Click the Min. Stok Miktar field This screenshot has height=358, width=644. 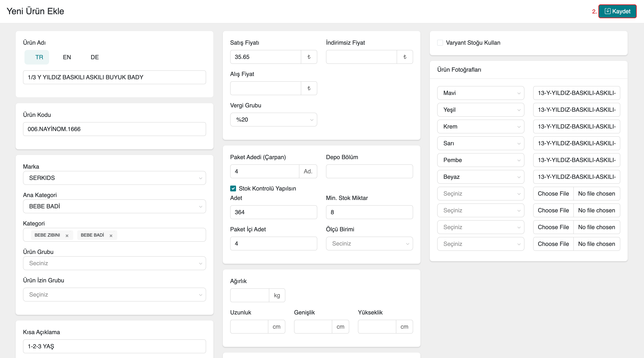tap(369, 212)
